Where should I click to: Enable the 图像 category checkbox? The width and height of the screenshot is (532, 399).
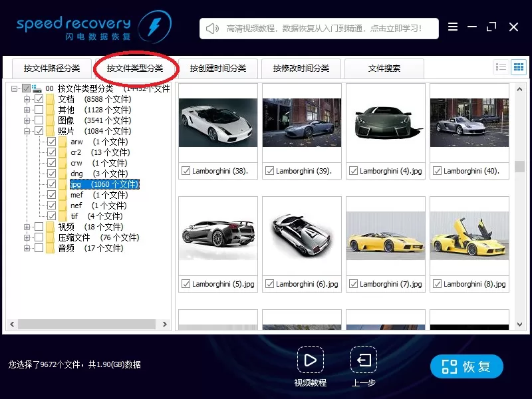pyautogui.click(x=39, y=120)
